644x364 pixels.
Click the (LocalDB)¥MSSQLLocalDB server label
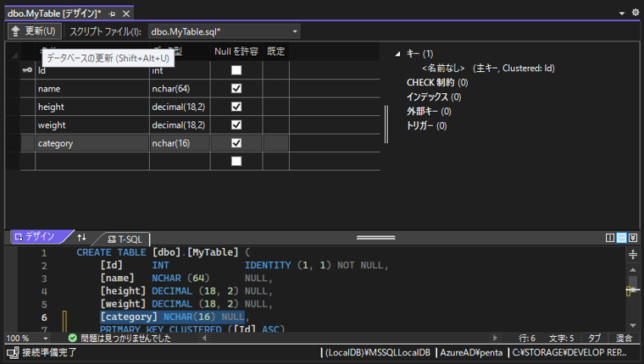click(x=377, y=352)
